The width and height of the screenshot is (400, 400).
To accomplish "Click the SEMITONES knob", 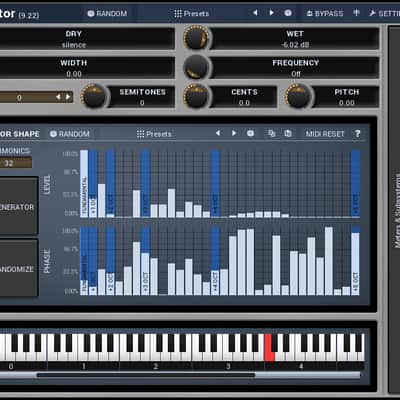I will (x=94, y=96).
